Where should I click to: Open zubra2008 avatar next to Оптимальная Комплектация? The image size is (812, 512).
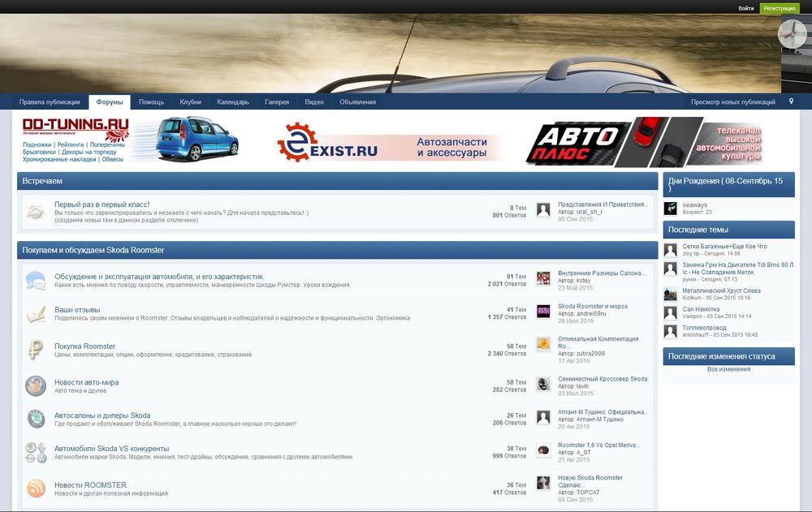point(543,344)
